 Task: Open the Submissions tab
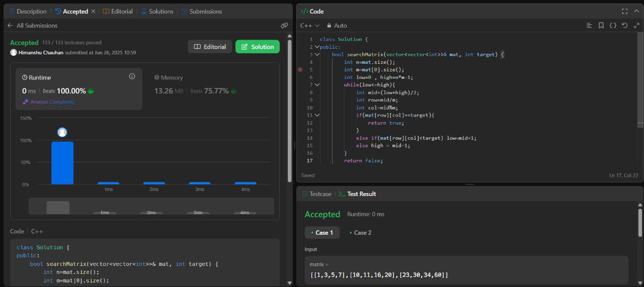(202, 11)
